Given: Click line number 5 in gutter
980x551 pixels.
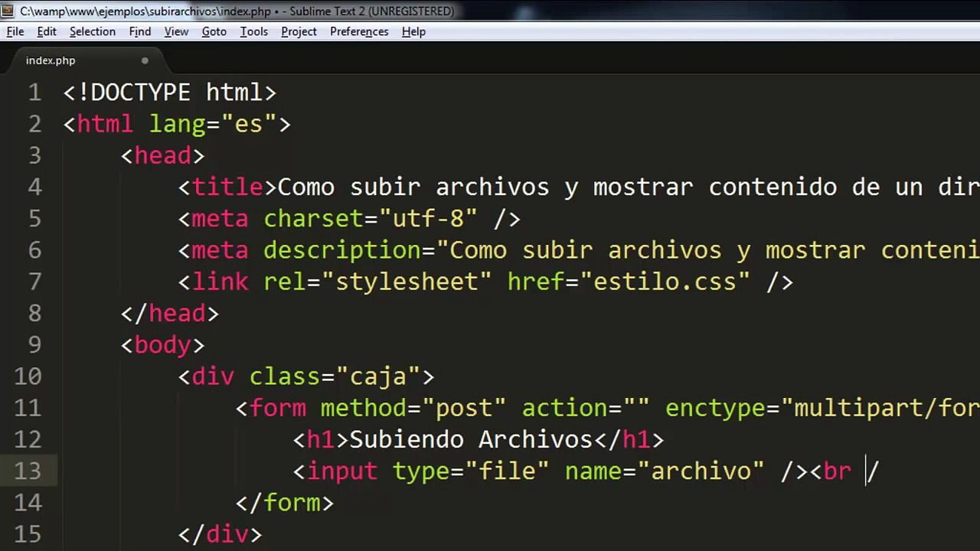Looking at the screenshot, I should pyautogui.click(x=35, y=219).
